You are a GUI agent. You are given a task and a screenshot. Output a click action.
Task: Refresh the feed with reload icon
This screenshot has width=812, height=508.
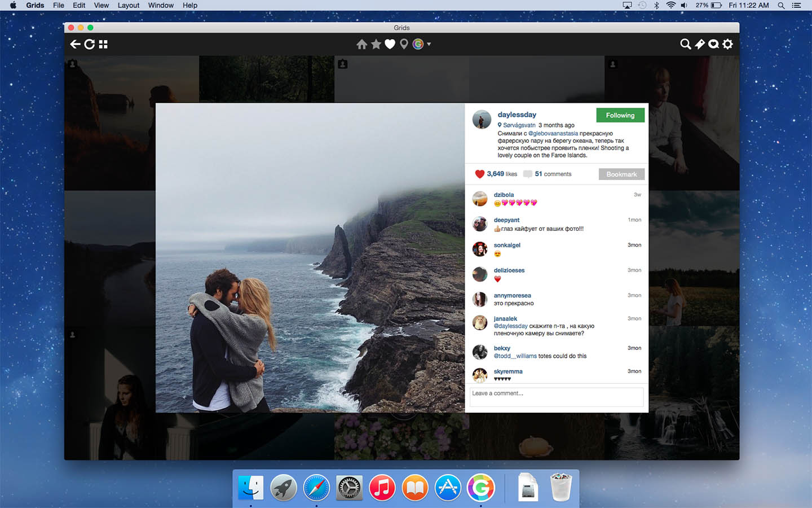pyautogui.click(x=90, y=44)
